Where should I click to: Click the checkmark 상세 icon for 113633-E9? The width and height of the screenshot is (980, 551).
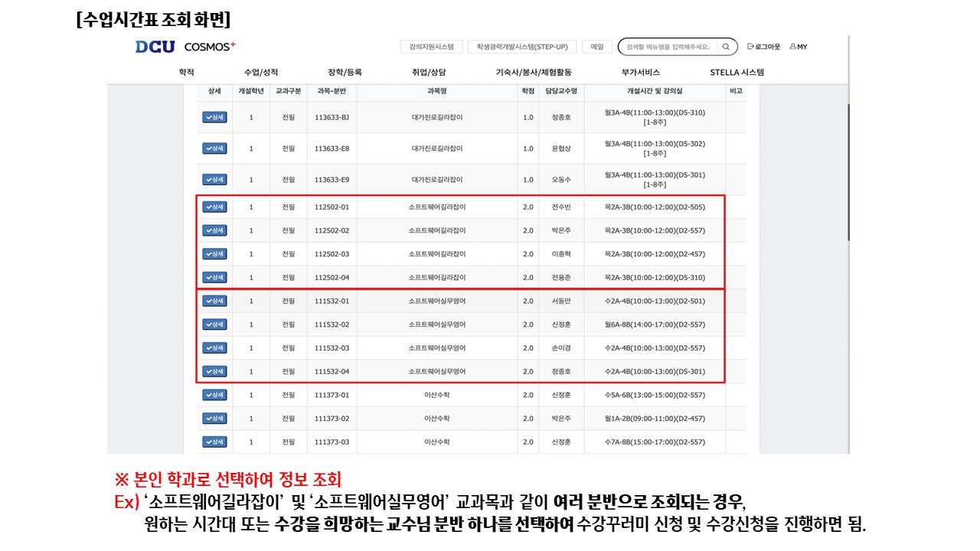tap(215, 179)
